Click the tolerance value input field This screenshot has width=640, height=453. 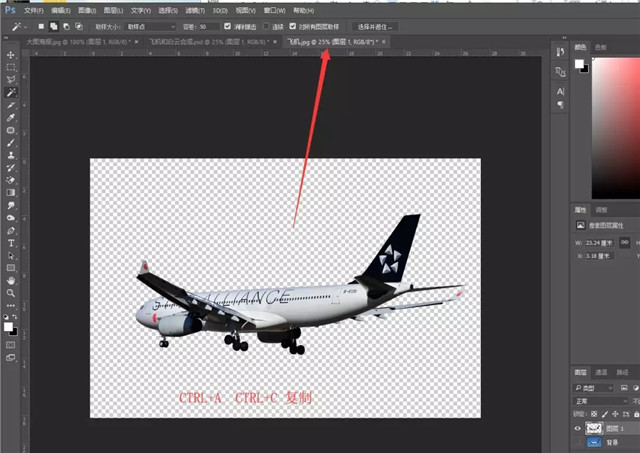[208, 25]
